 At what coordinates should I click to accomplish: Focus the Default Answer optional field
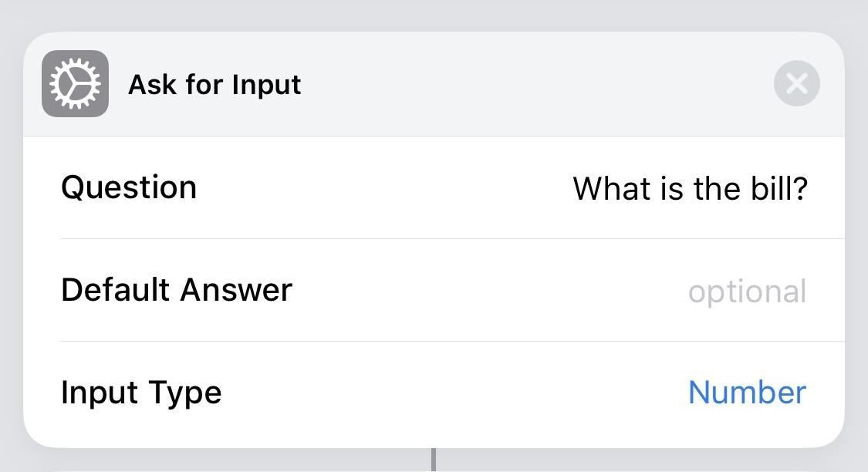point(747,292)
